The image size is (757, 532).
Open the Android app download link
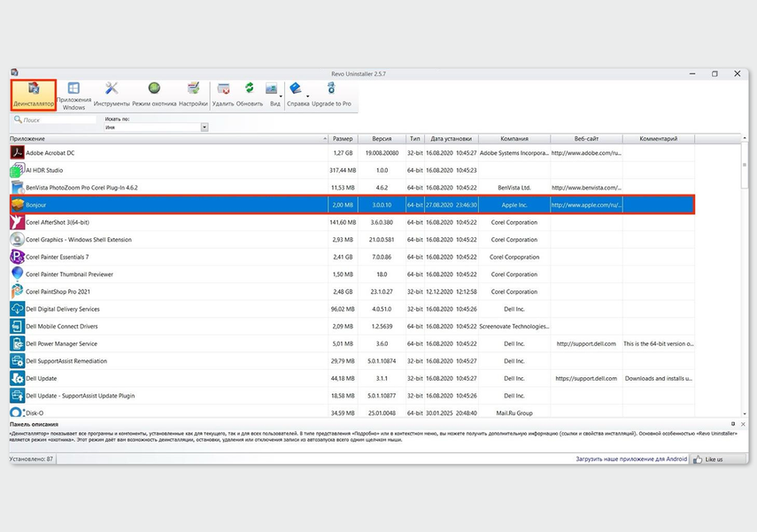click(631, 459)
